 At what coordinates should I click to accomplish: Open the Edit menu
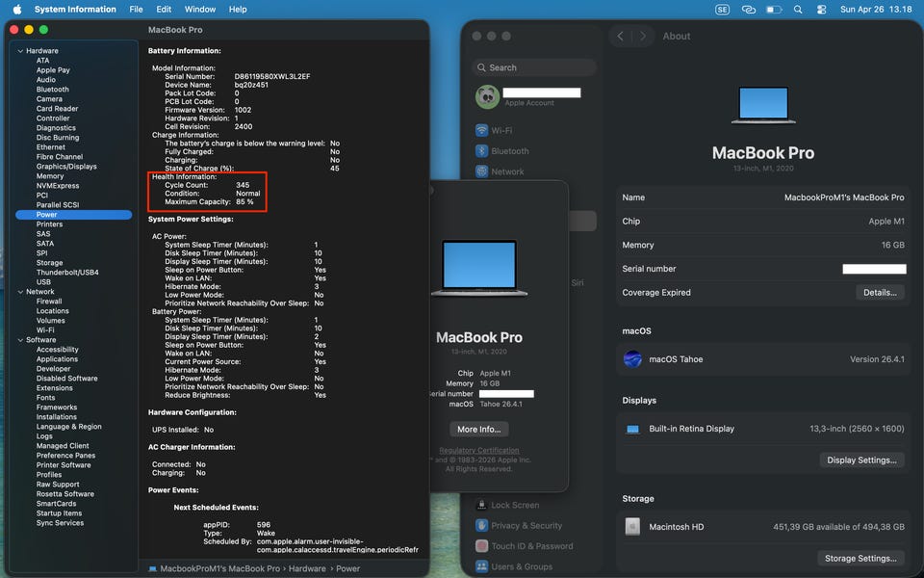tap(164, 10)
